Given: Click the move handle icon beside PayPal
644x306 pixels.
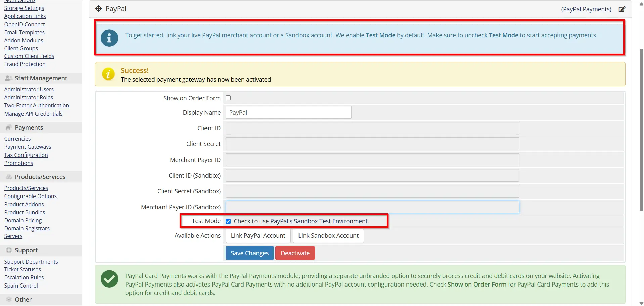Looking at the screenshot, I should point(98,9).
